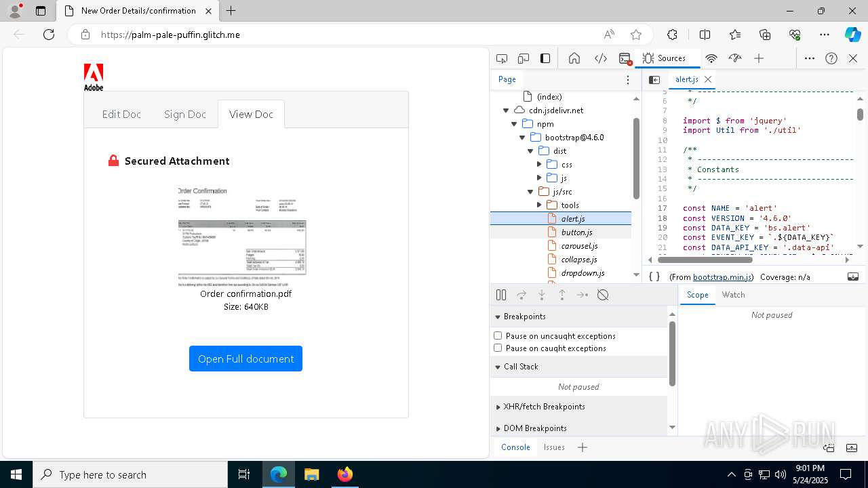Screen dimensions: 868x488
Task: Hide the Sources navigator pane
Action: (x=654, y=80)
